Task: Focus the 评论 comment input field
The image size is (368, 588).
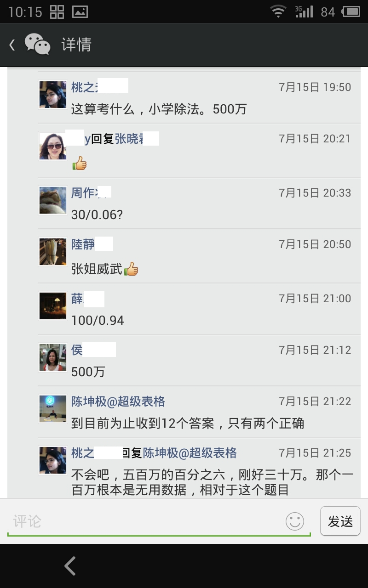Action: [146, 521]
